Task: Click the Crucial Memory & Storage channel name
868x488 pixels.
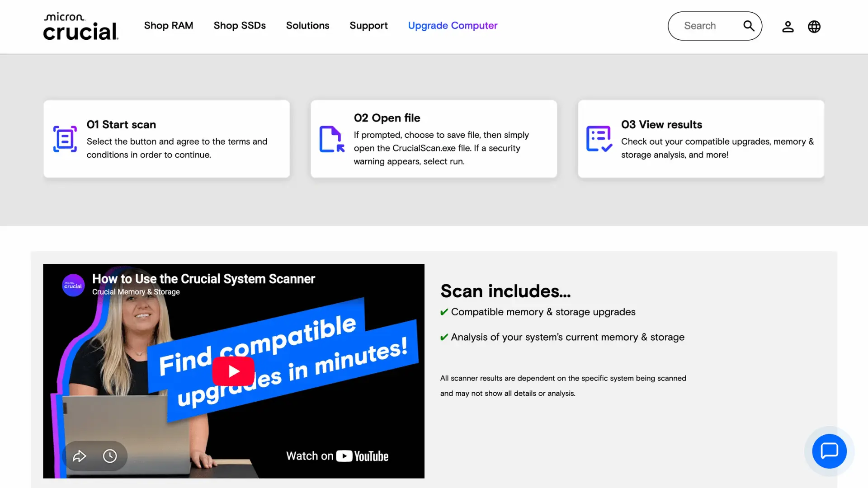Action: (x=136, y=292)
